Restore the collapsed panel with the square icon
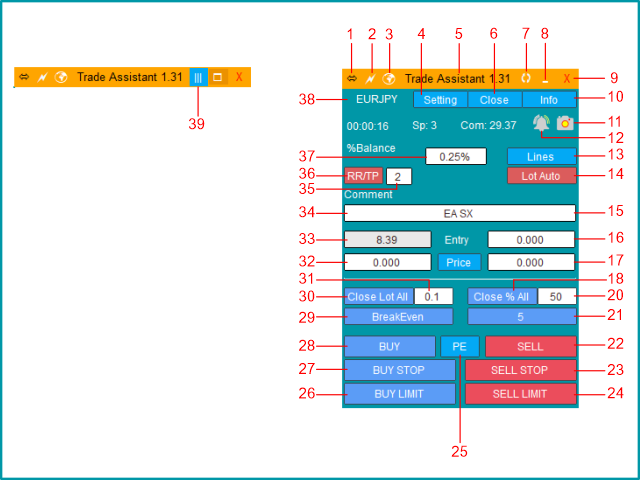 click(218, 77)
